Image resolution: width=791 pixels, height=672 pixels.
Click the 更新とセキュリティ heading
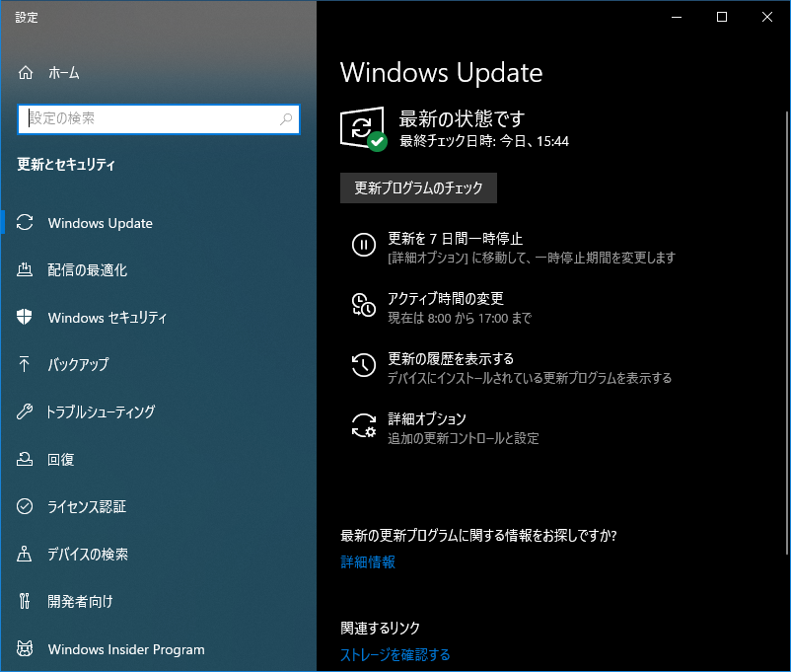pyautogui.click(x=66, y=164)
